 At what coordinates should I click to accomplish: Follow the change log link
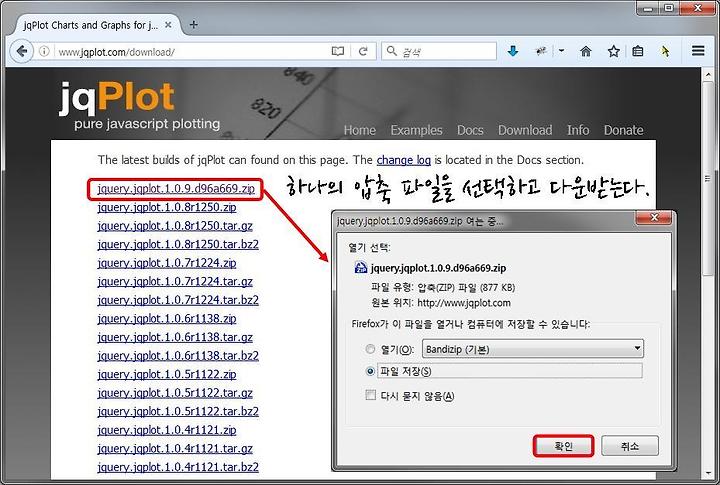pos(403,160)
